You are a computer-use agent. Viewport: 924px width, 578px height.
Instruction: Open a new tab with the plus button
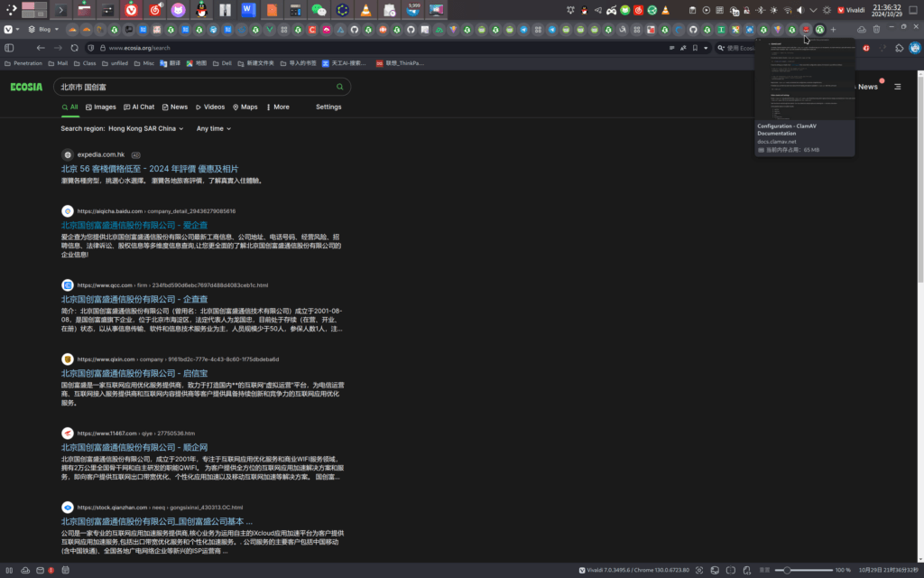pos(833,29)
